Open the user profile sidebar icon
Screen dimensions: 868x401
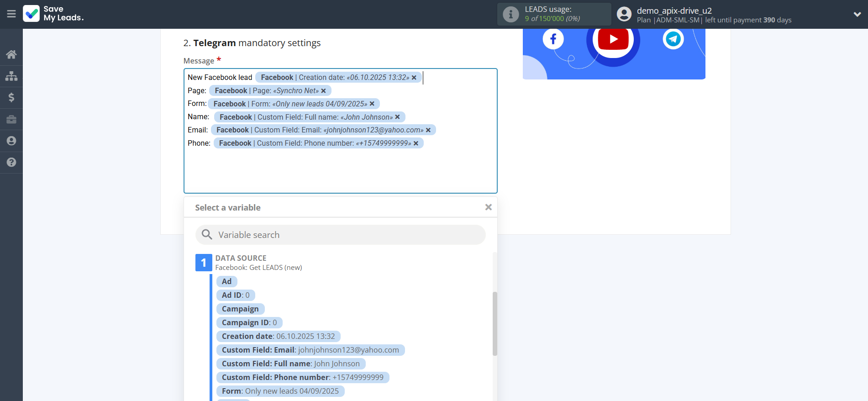(11, 141)
